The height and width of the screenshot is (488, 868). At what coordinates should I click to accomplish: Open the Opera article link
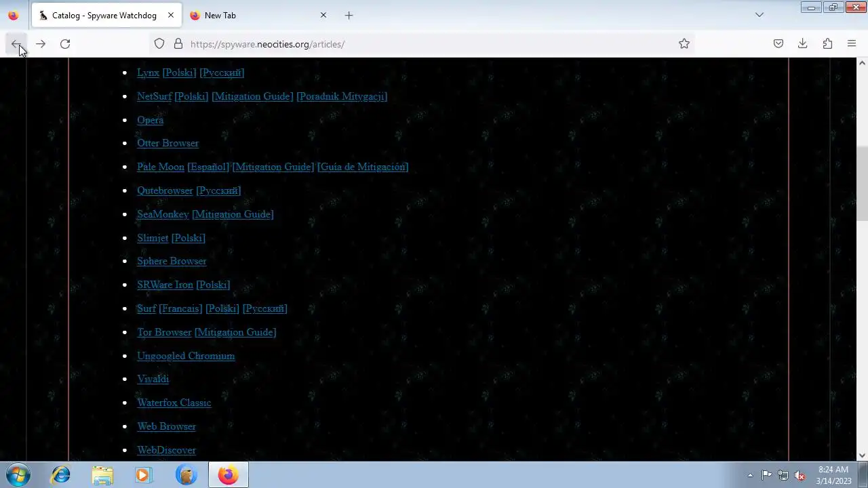(150, 120)
